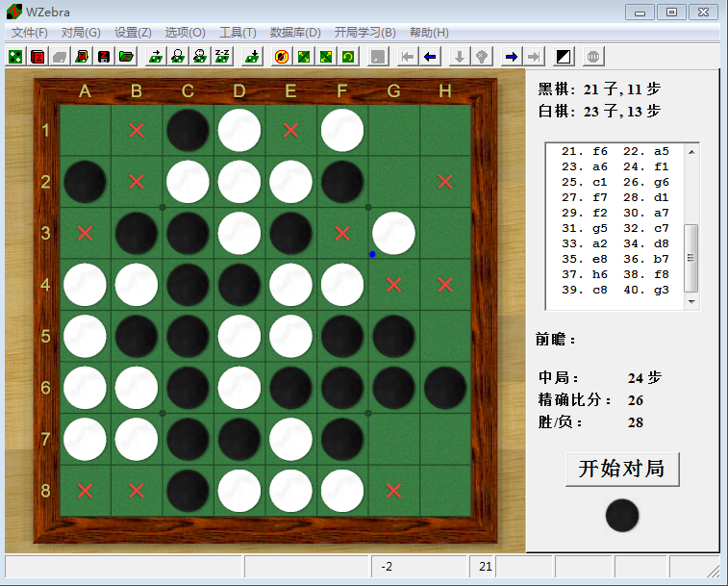Open the 数据库(D) menu

295,33
